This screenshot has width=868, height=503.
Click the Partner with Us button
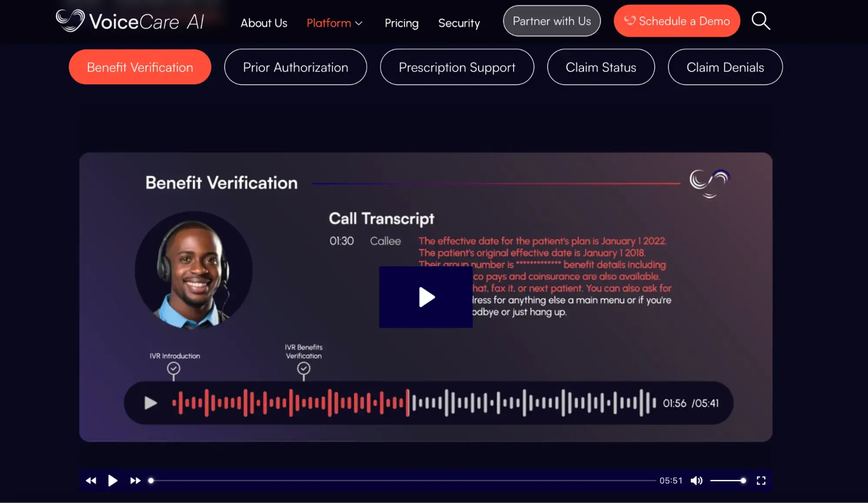click(551, 21)
